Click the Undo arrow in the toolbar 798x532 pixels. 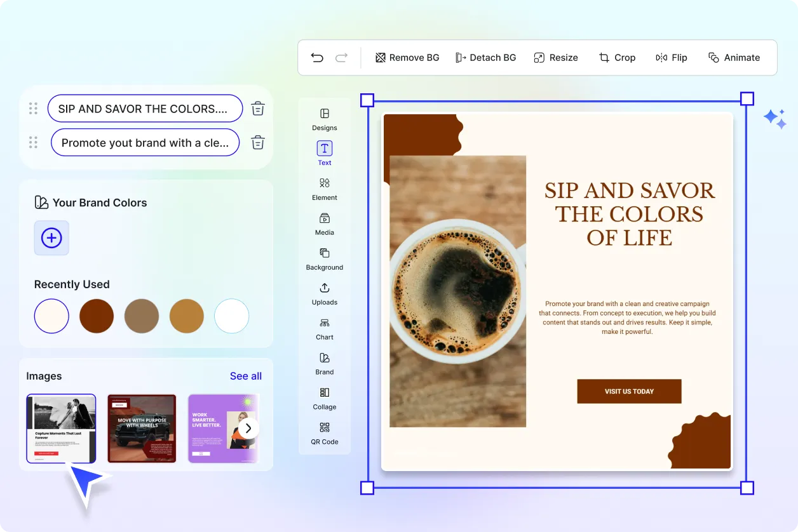coord(317,57)
